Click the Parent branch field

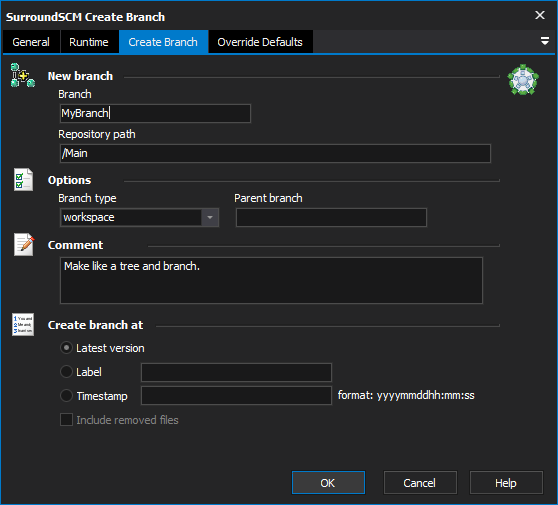pyautogui.click(x=331, y=217)
